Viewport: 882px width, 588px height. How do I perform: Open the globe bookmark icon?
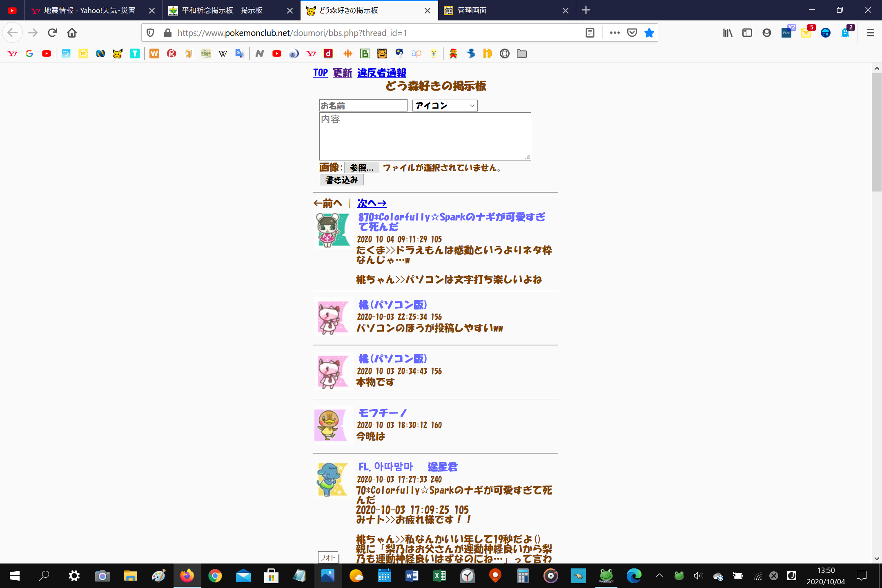point(505,53)
